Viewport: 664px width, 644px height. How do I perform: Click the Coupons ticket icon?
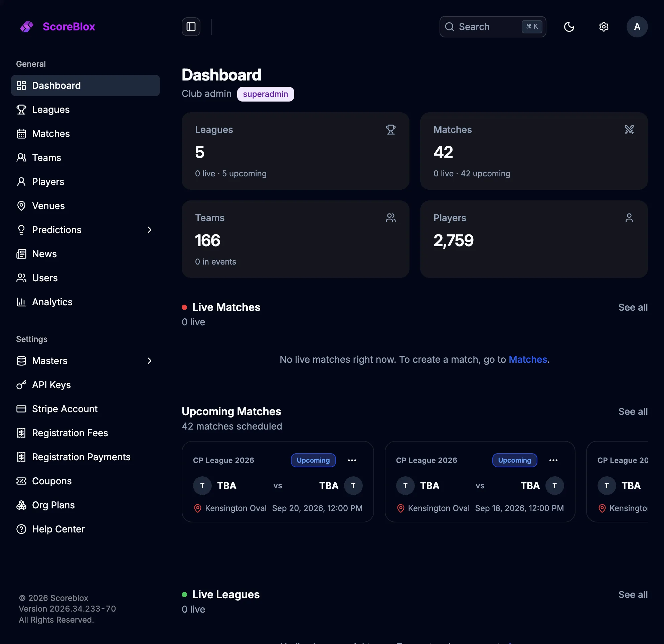[21, 481]
